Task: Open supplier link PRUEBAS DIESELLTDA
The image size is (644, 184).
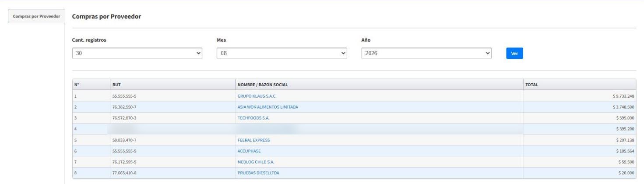Action: pyautogui.click(x=258, y=173)
